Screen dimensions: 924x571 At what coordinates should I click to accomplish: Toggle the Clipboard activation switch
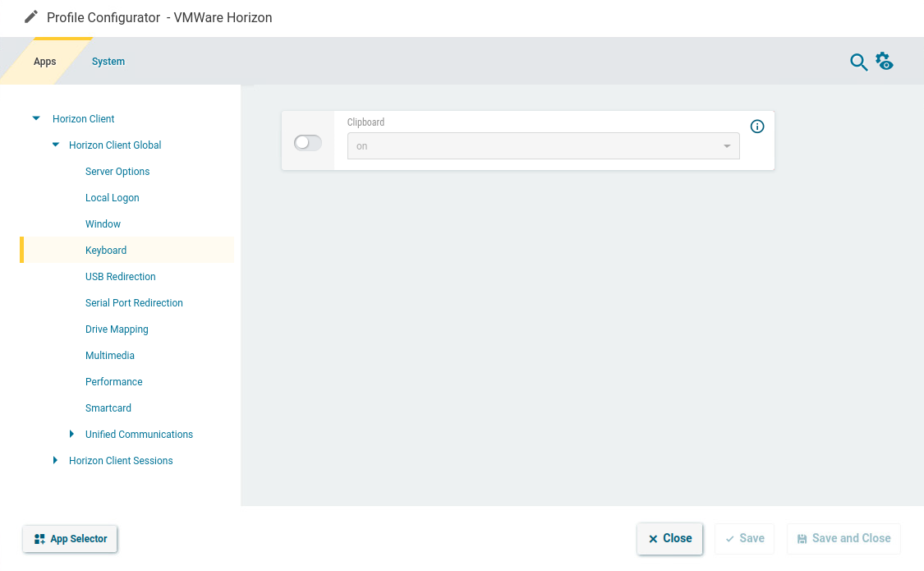click(x=308, y=143)
